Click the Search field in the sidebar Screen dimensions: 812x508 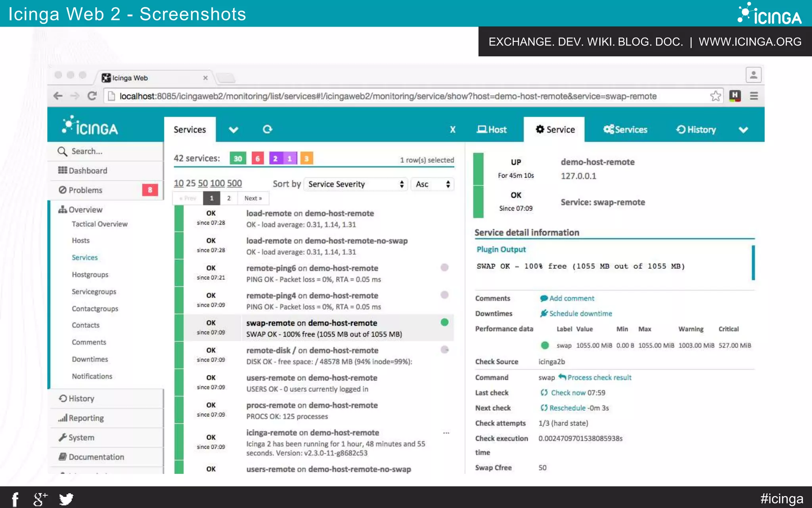(x=105, y=151)
